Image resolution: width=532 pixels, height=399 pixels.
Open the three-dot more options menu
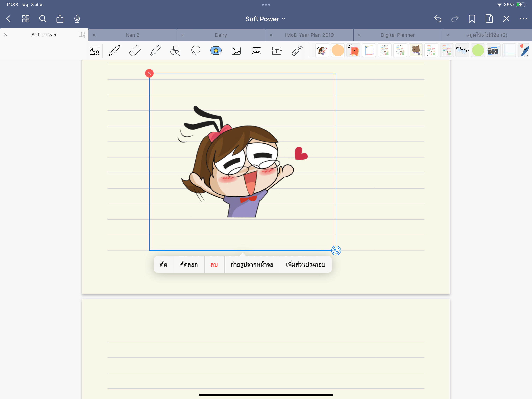coord(523,19)
